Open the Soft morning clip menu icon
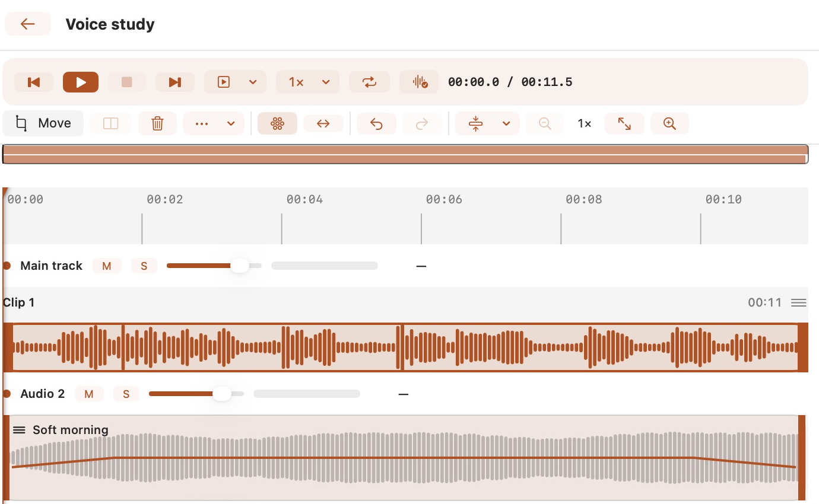The image size is (819, 504). tap(19, 430)
